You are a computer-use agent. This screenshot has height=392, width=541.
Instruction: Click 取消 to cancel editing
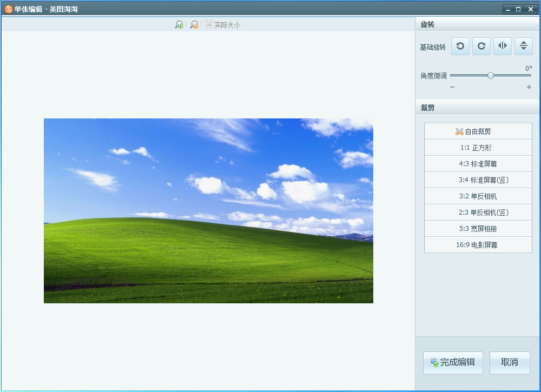tap(510, 363)
